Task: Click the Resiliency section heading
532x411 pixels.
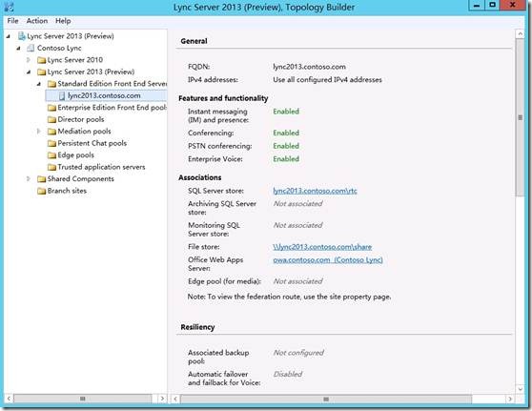Action: click(x=197, y=327)
